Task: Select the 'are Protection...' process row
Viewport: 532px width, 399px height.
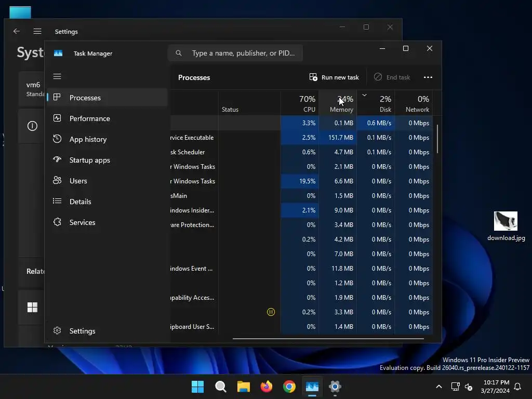Action: (301, 225)
